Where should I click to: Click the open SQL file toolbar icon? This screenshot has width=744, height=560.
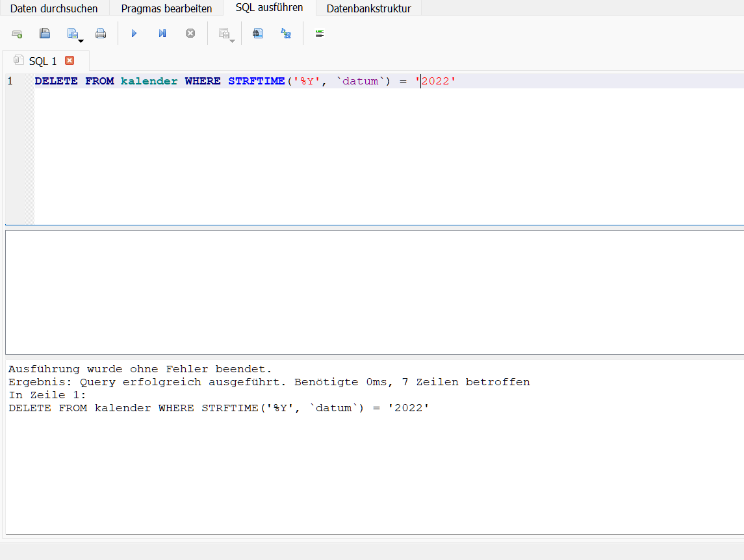coord(45,33)
